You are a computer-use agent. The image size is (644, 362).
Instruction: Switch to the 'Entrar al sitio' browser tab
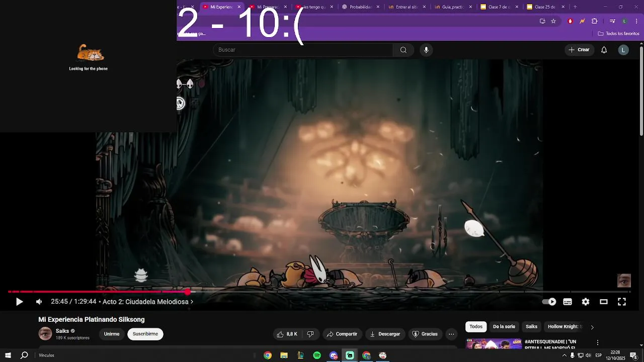(406, 7)
